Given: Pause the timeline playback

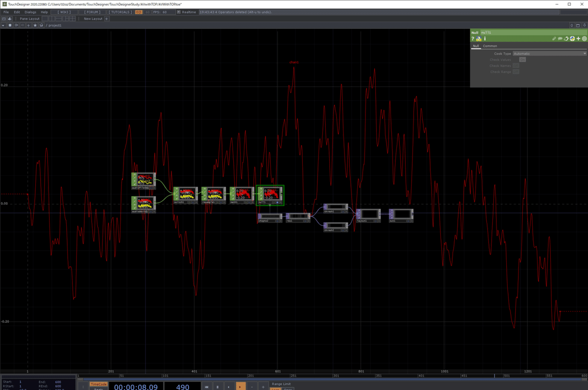Looking at the screenshot, I should (218, 387).
